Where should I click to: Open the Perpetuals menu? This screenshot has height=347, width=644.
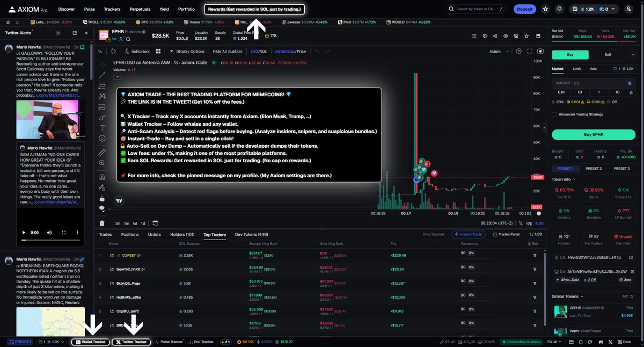[x=140, y=9]
